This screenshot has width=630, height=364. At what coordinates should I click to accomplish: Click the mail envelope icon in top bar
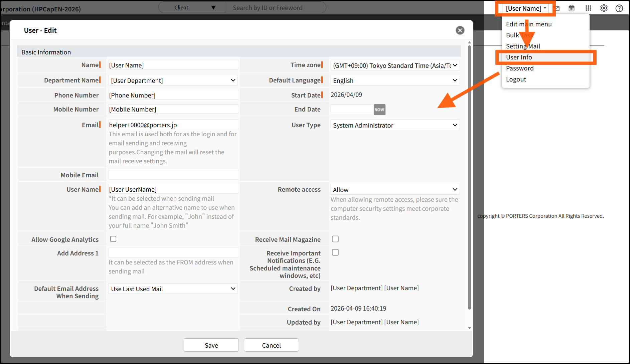pyautogui.click(x=558, y=8)
